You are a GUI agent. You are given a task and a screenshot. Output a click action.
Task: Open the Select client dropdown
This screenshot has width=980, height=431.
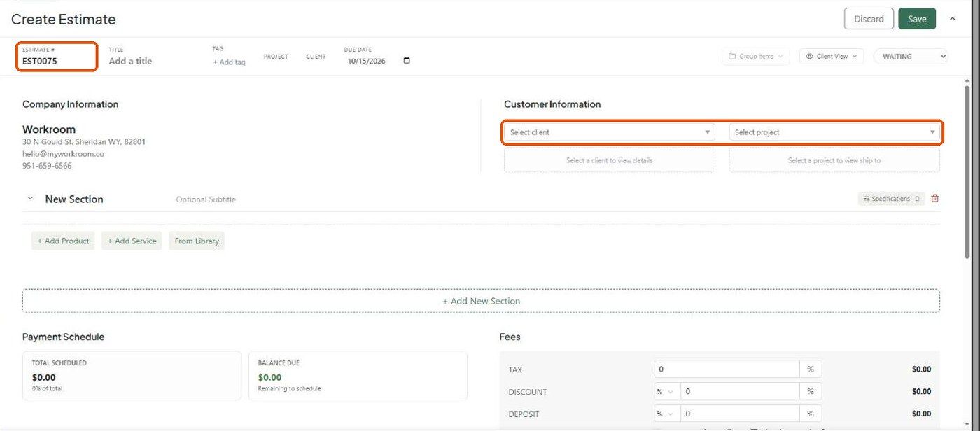(610, 132)
